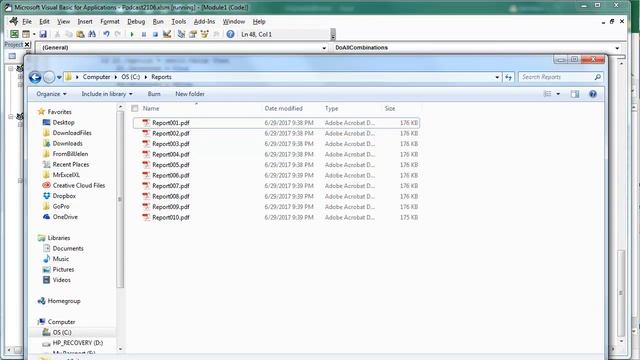Open OneDrive in Favorites sidebar
This screenshot has width=640, height=360.
click(65, 217)
